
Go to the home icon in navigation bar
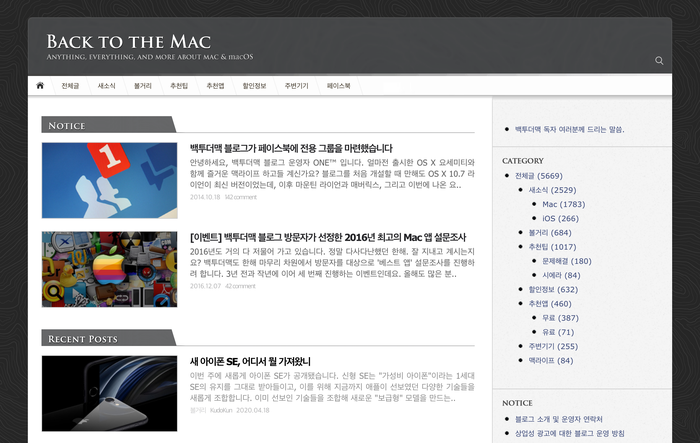coord(40,85)
